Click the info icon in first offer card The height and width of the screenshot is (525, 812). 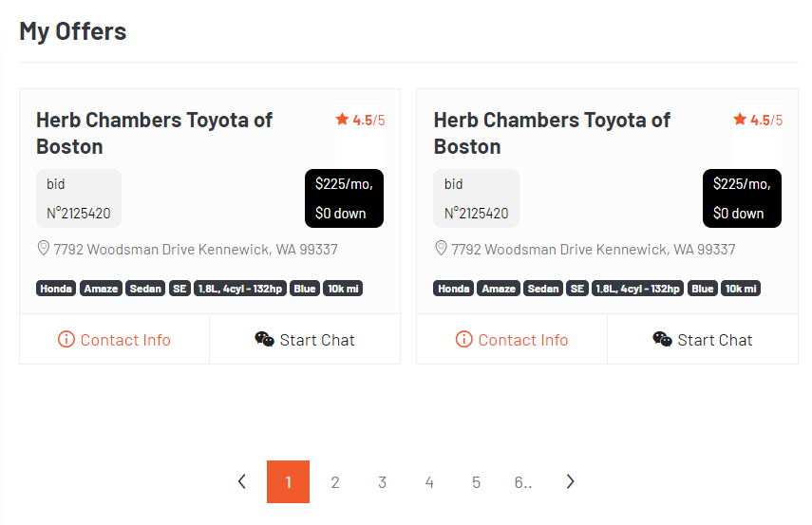point(66,340)
